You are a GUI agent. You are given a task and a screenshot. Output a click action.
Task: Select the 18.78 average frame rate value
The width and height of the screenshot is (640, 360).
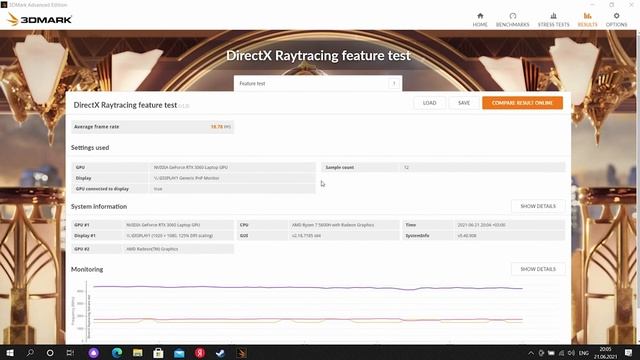coord(217,127)
